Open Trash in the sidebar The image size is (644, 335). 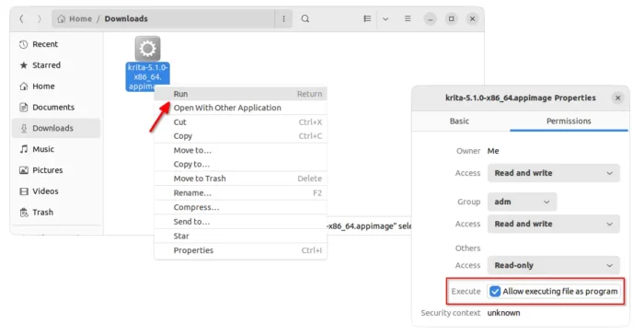pyautogui.click(x=56, y=212)
